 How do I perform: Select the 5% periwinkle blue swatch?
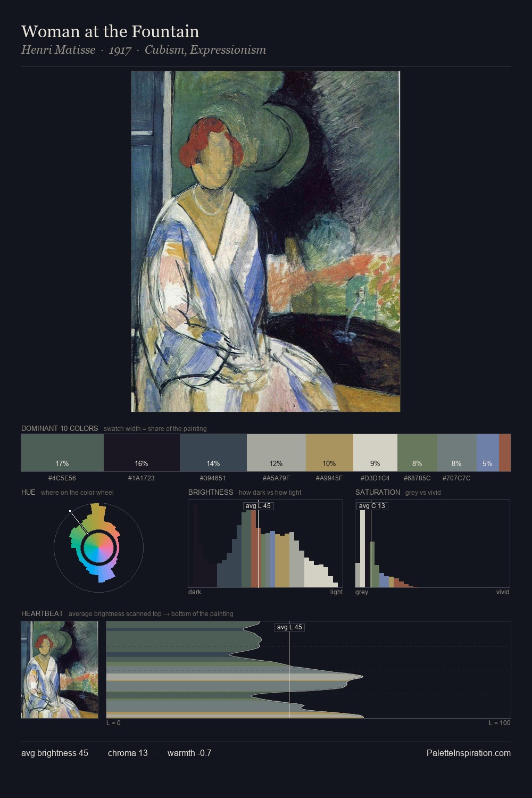pos(487,453)
